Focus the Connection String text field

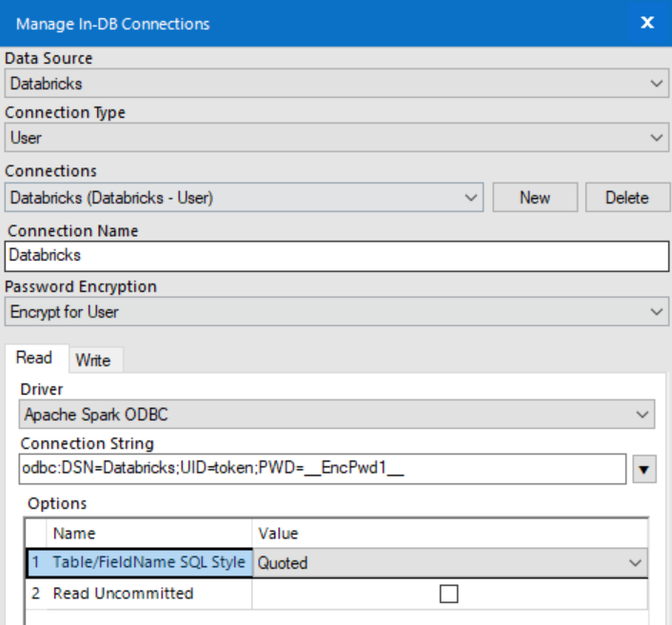(320, 468)
